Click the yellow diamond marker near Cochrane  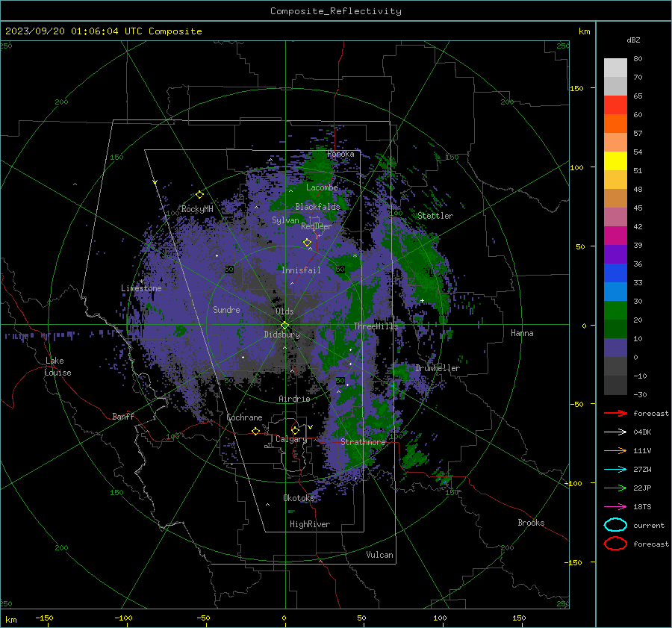(255, 431)
